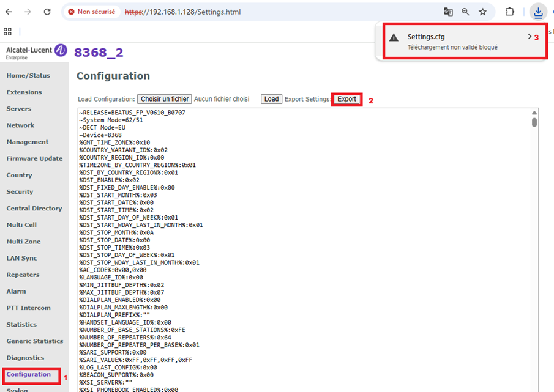
Task: Click the browser back arrow
Action: 9,12
